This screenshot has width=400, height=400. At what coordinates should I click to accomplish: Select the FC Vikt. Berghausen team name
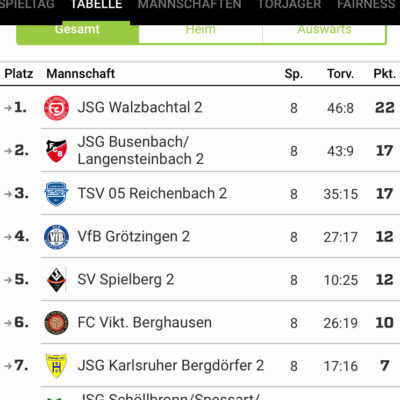tap(145, 323)
